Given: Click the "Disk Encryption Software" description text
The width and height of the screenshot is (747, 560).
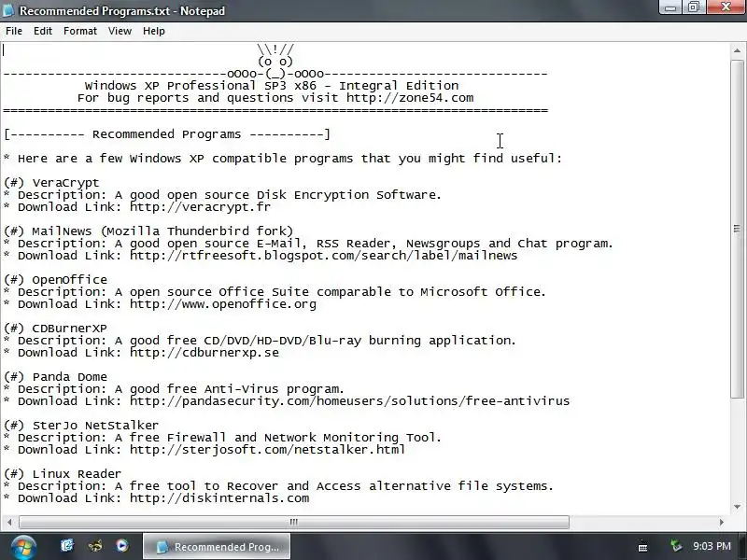Looking at the screenshot, I should (x=348, y=195).
